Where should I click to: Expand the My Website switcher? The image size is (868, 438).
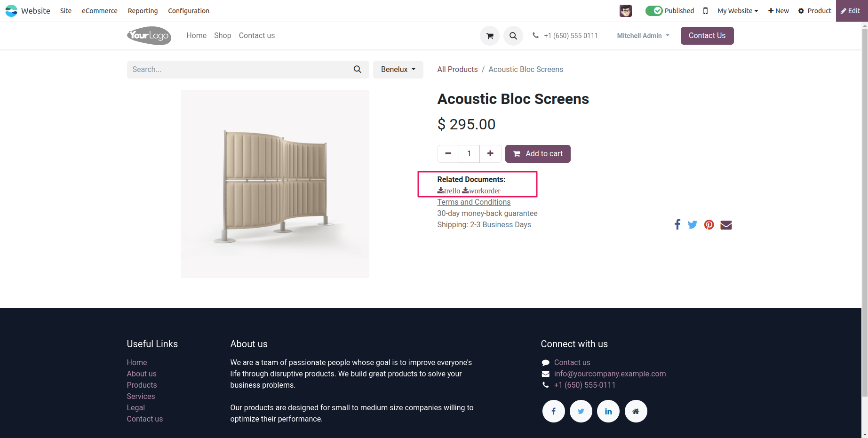tap(738, 11)
